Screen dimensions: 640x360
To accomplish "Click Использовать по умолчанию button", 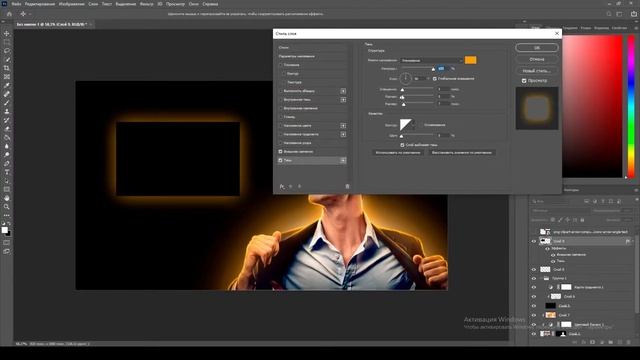I will 398,153.
